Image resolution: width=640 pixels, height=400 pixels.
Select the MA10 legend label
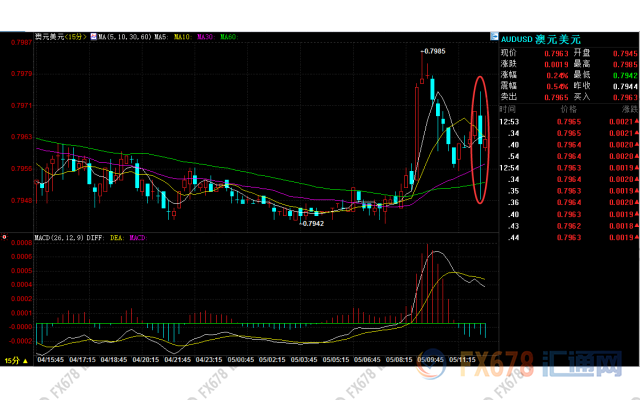(x=182, y=37)
